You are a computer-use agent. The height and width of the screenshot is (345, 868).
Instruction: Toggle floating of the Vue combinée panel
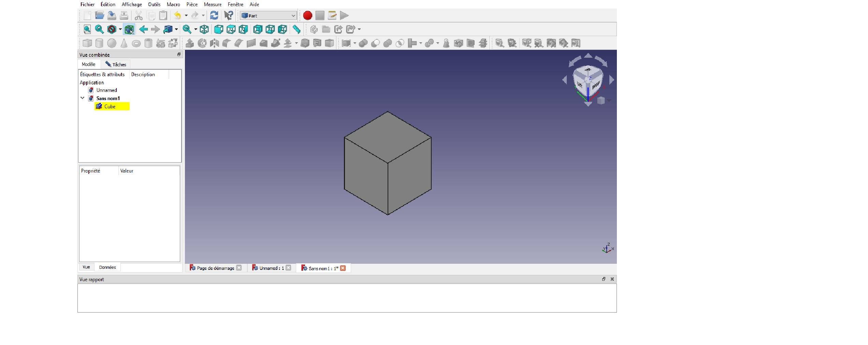179,55
